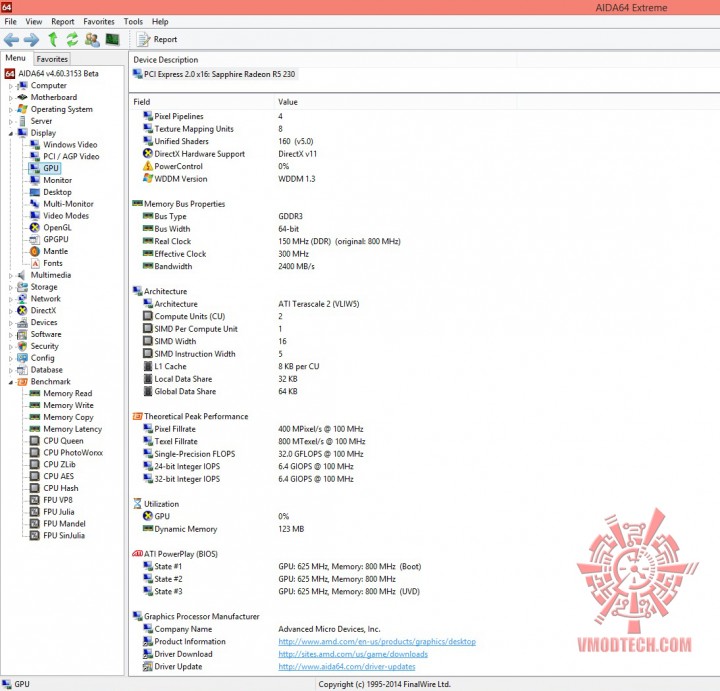Screen dimensions: 720x691
Task: Switch to the Favorites tab
Action: (52, 59)
